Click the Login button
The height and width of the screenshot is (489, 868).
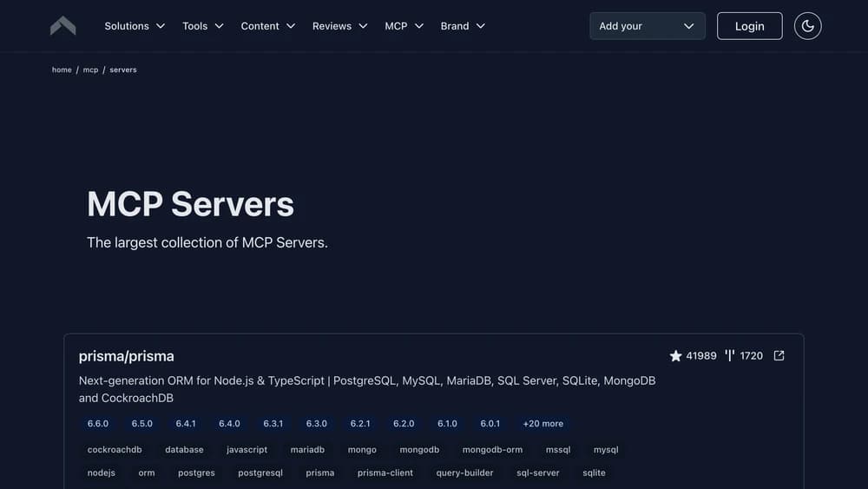[x=750, y=26]
